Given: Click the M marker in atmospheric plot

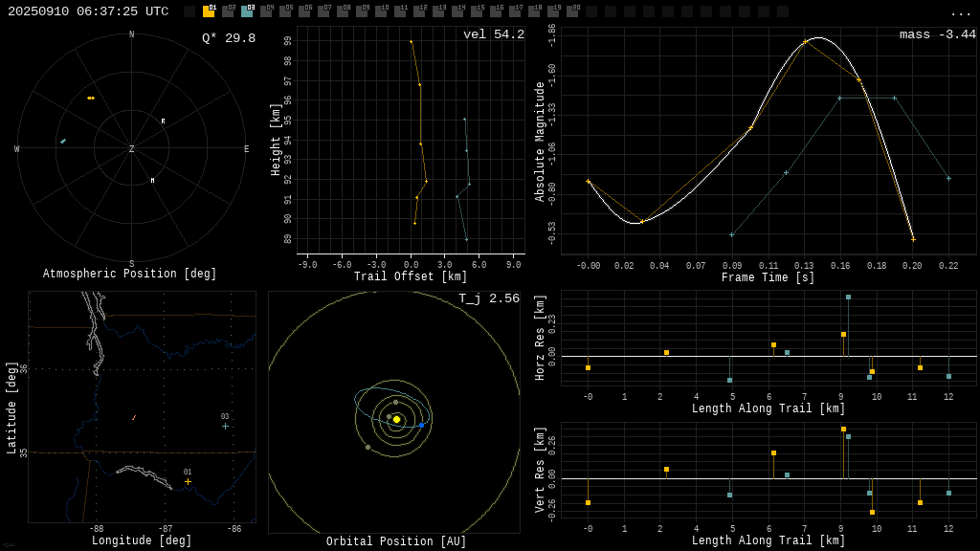Looking at the screenshot, I should [152, 181].
